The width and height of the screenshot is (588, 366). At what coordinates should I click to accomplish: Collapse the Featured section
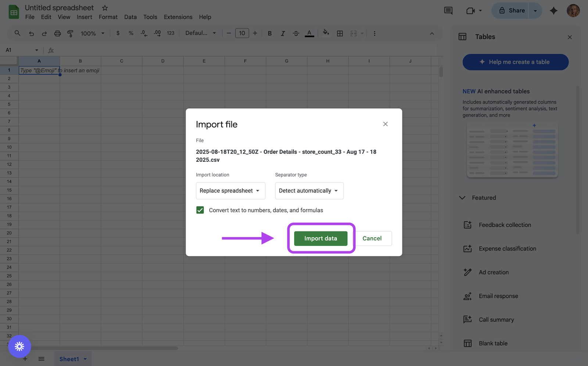462,198
